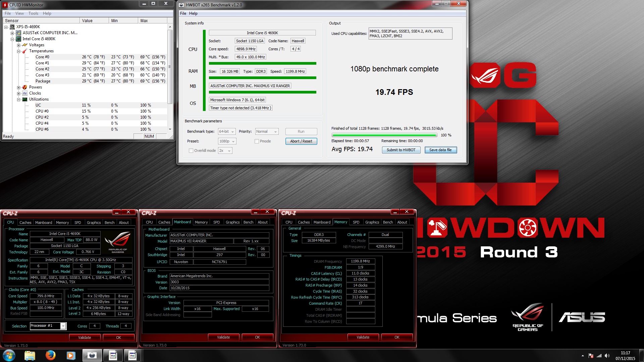Open the Overkill mode 2x dropdown
This screenshot has width=644, height=362.
225,151
